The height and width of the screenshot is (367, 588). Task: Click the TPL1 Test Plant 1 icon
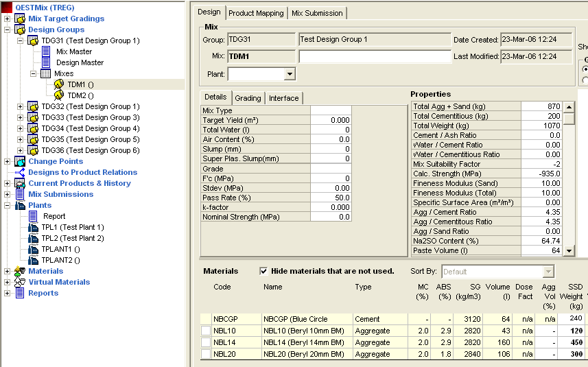point(34,227)
